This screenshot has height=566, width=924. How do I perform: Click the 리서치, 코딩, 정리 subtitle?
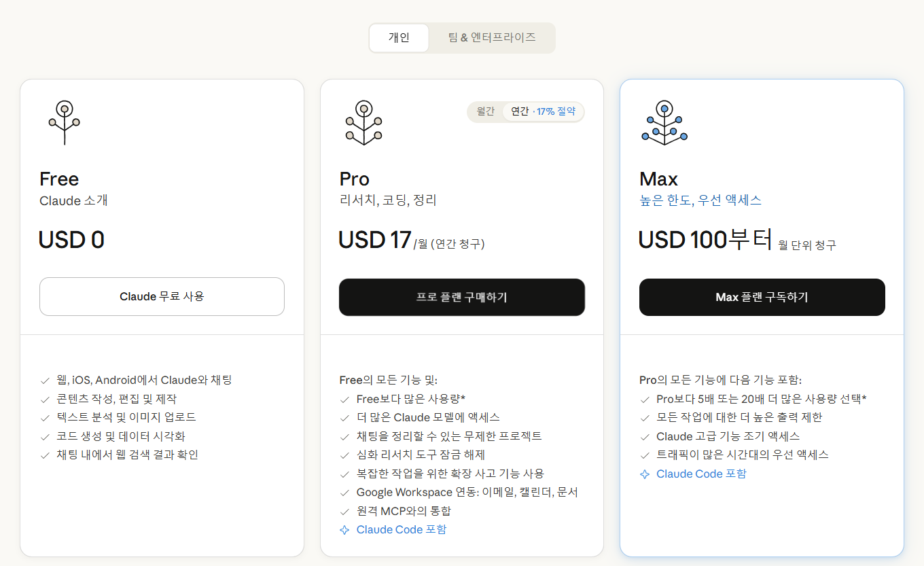pyautogui.click(x=388, y=200)
